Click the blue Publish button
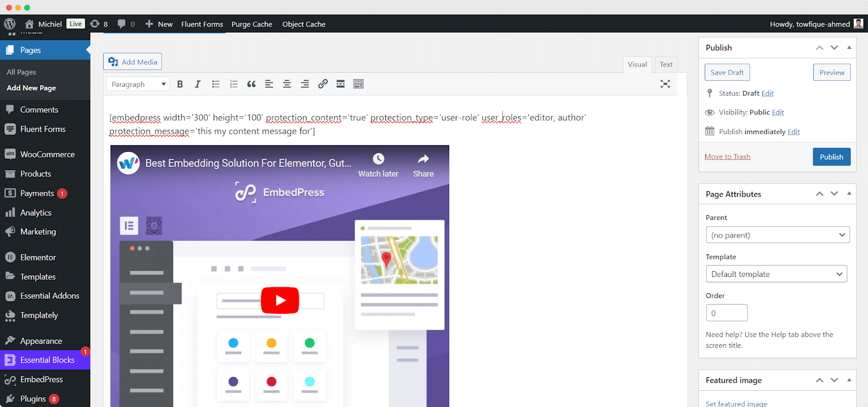This screenshot has height=407, width=868. click(x=832, y=157)
